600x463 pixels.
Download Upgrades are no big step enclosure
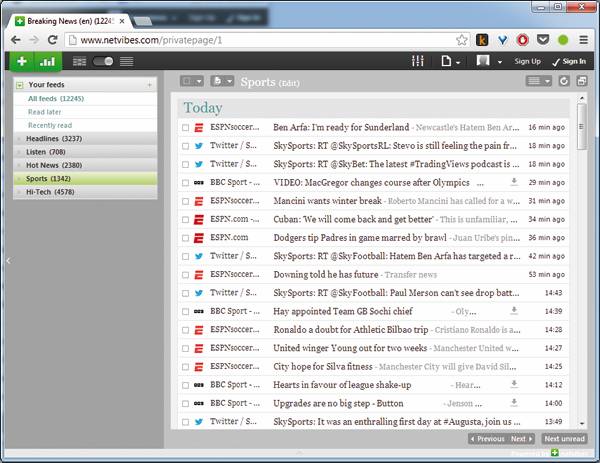pos(514,402)
